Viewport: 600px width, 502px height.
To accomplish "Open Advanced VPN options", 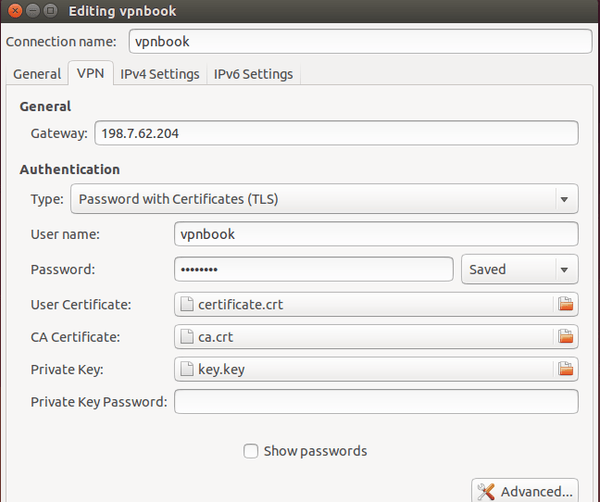I will click(525, 491).
